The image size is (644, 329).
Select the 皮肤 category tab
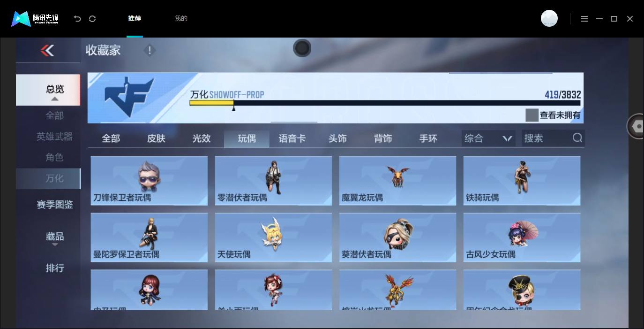[x=156, y=138]
